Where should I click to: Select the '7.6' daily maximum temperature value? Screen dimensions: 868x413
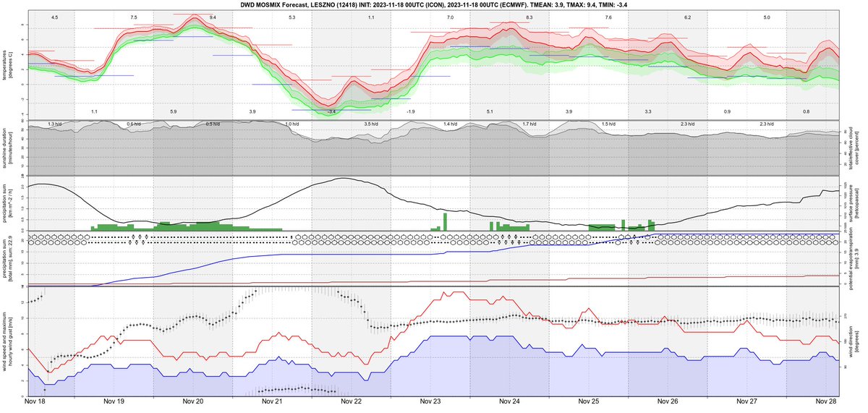(608, 17)
